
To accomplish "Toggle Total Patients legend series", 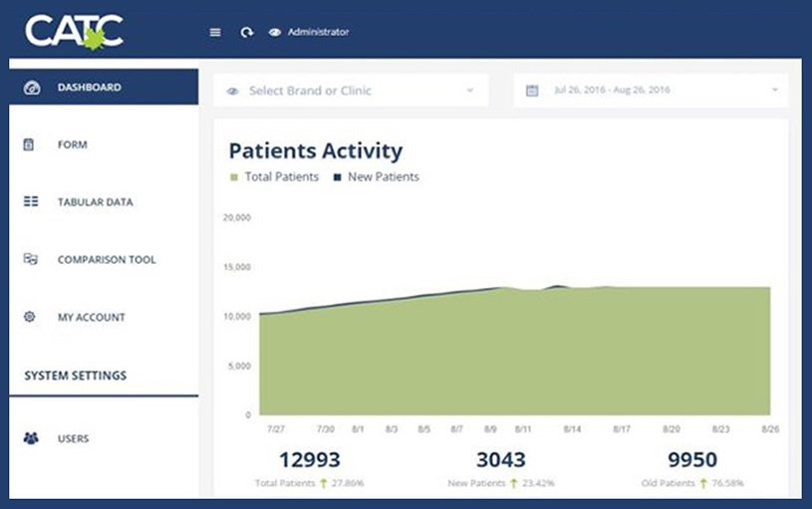I will [x=274, y=177].
